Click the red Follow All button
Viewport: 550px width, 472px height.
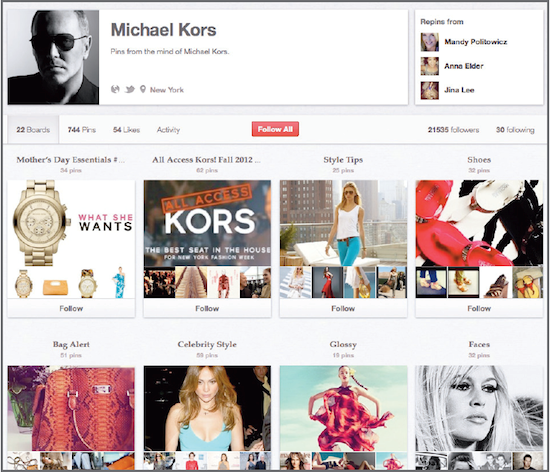pyautogui.click(x=275, y=129)
